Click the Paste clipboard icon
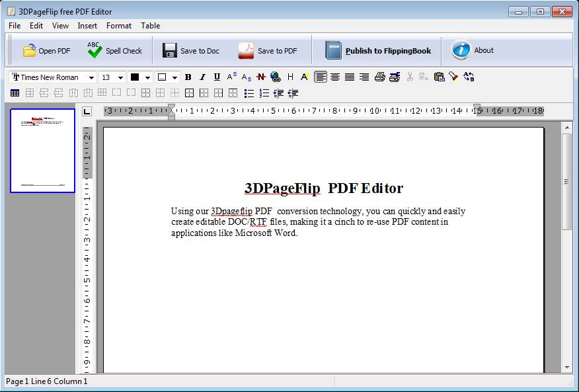This screenshot has height=392, width=579. 439,77
